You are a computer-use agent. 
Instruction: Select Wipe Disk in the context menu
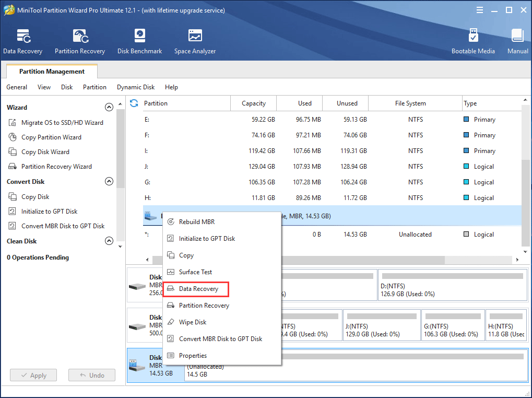pos(193,322)
